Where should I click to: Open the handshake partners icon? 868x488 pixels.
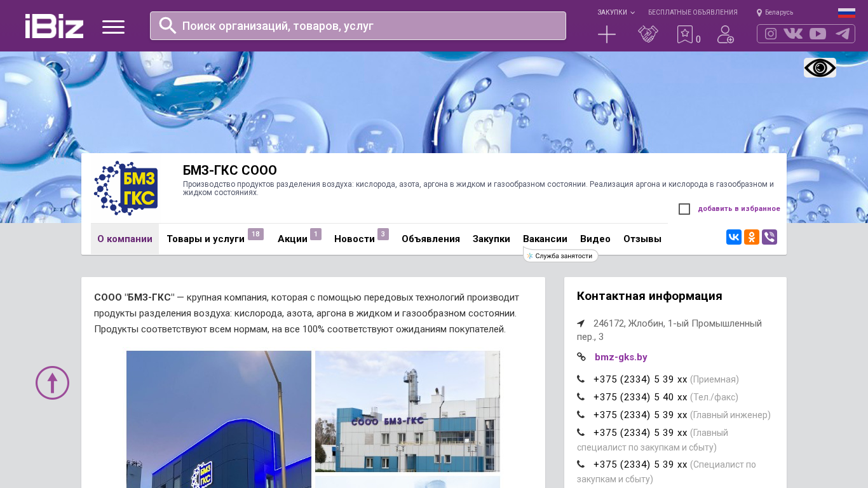(648, 34)
